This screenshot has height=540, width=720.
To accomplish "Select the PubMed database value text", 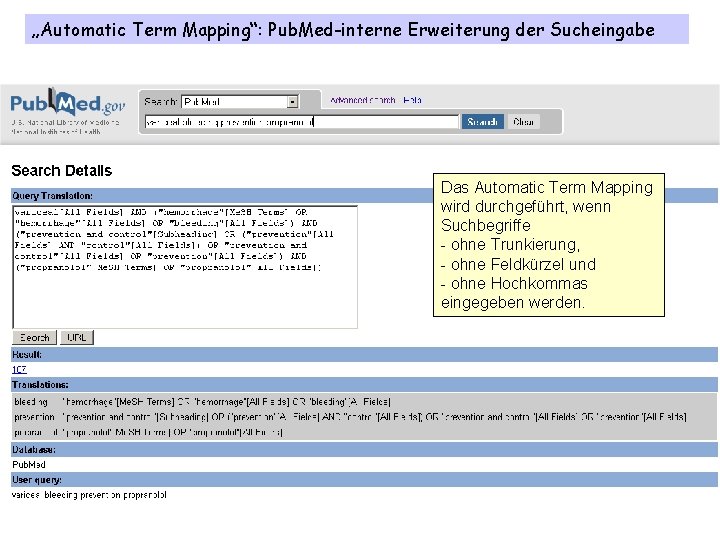I will pyautogui.click(x=28, y=465).
